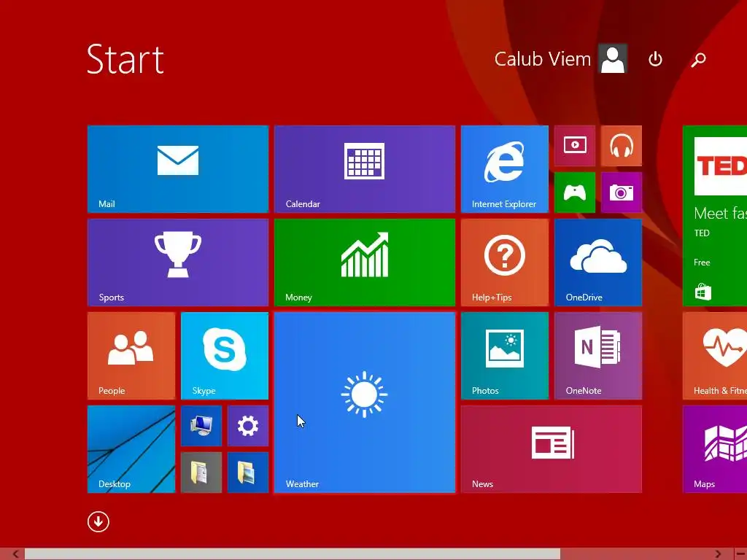Click the user account picture

click(613, 59)
